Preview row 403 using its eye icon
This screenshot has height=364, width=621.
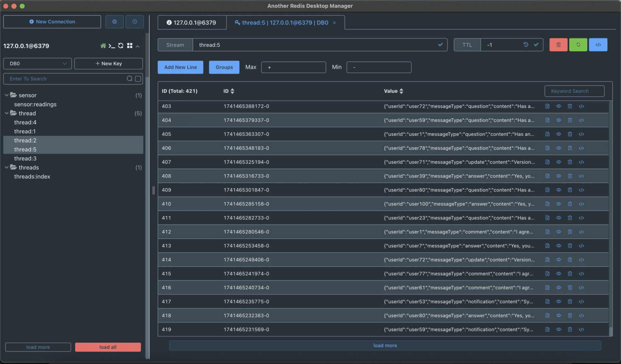click(559, 106)
